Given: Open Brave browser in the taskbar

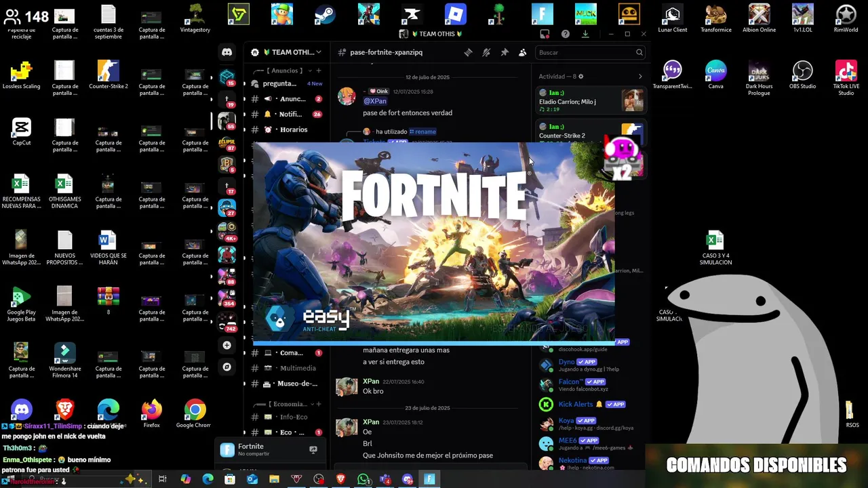Looking at the screenshot, I should [x=341, y=479].
